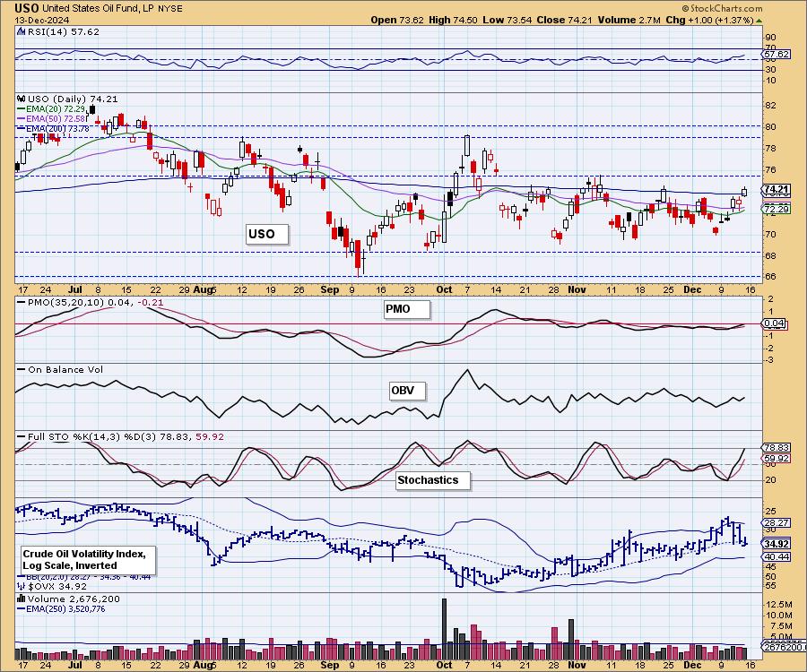Click the 40.44 Bollinger band value tag
The width and height of the screenshot is (807, 672).
coord(777,556)
